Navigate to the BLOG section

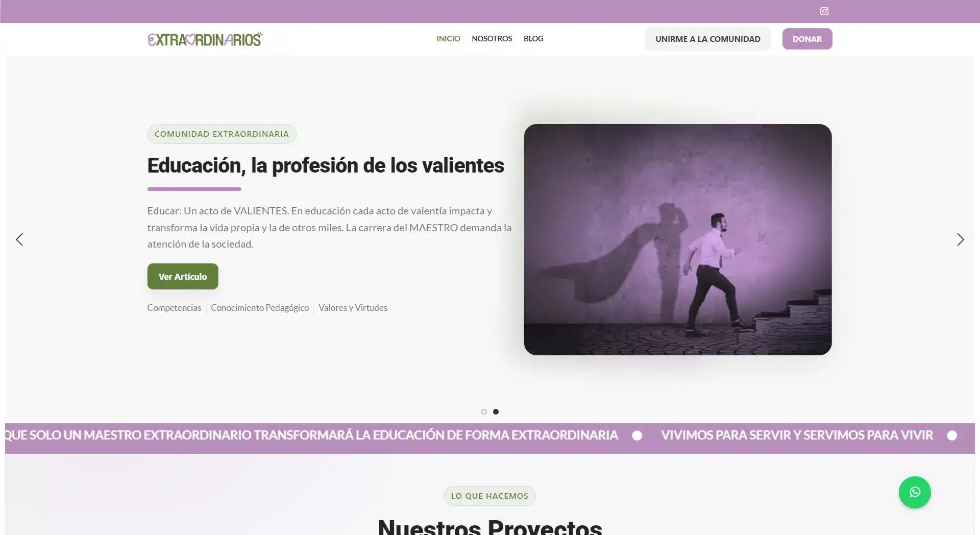(533, 38)
